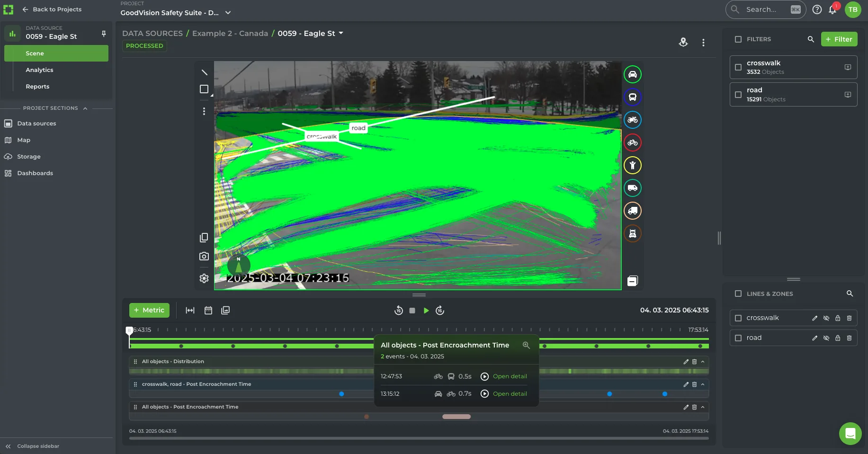Open scene settings gear

[x=204, y=278]
